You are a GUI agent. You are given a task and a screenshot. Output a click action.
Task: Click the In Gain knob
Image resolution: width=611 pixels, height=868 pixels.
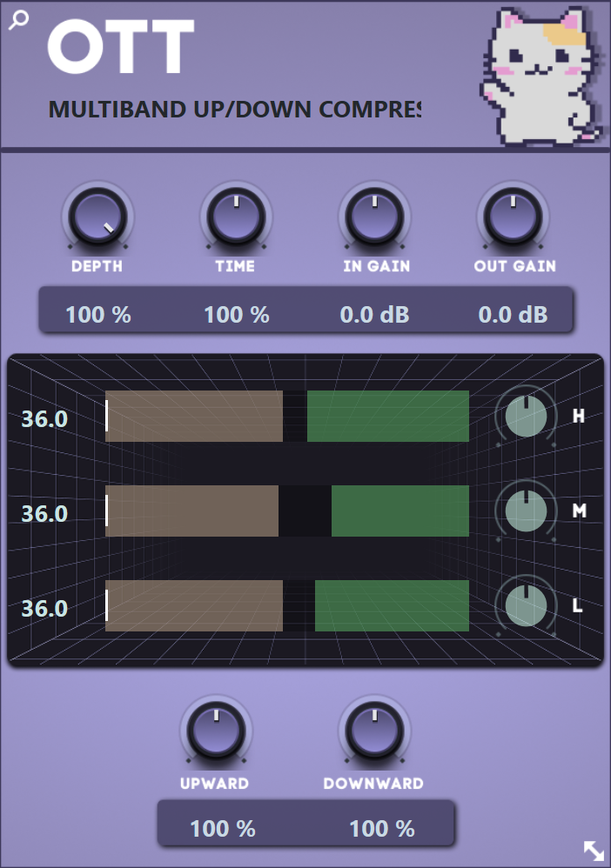[x=375, y=217]
